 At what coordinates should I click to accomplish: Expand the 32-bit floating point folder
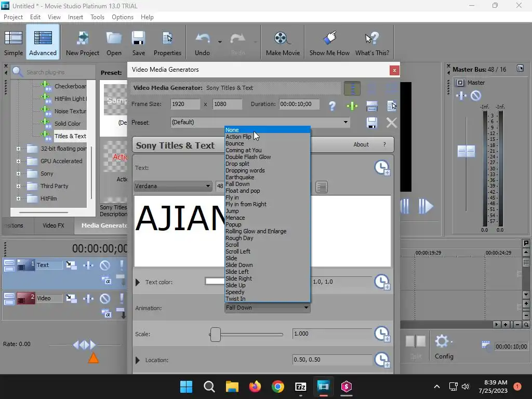[18, 149]
